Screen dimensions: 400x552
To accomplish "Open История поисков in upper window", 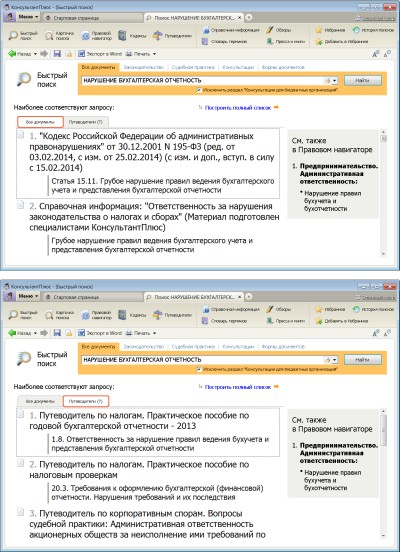I will click(373, 30).
